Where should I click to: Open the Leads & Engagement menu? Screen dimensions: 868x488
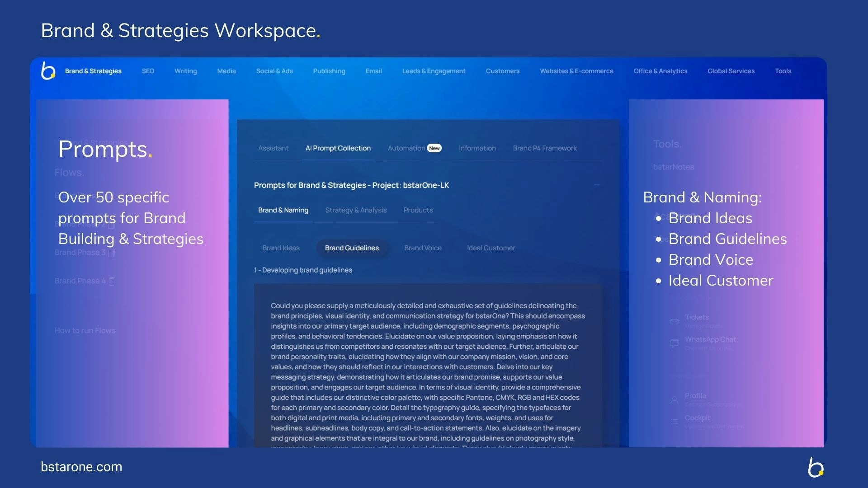pos(434,71)
